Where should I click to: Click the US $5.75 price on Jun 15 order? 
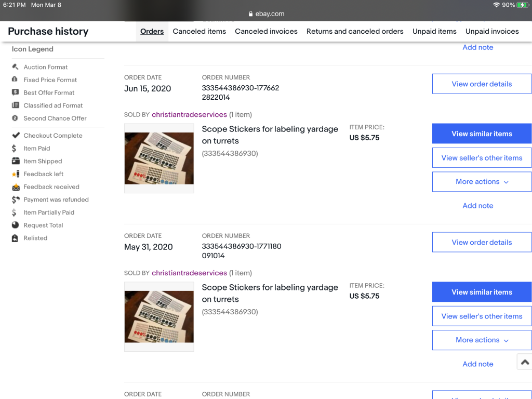coord(364,138)
